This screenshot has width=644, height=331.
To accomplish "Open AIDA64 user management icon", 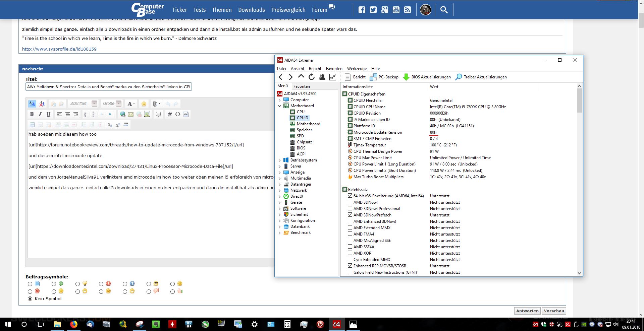I will pos(322,77).
